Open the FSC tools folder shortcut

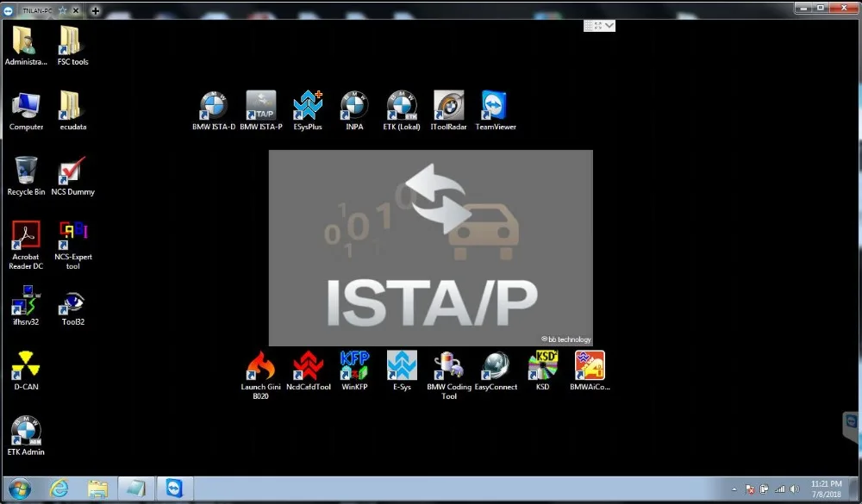click(x=72, y=45)
